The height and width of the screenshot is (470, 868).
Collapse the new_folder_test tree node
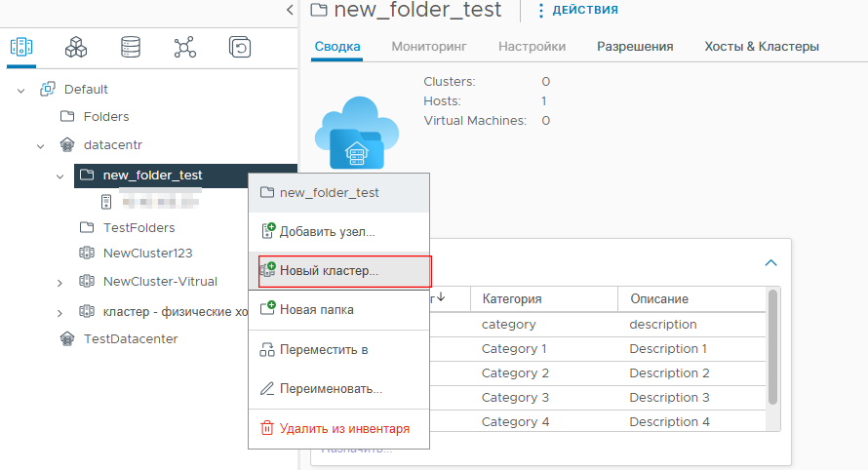59,176
